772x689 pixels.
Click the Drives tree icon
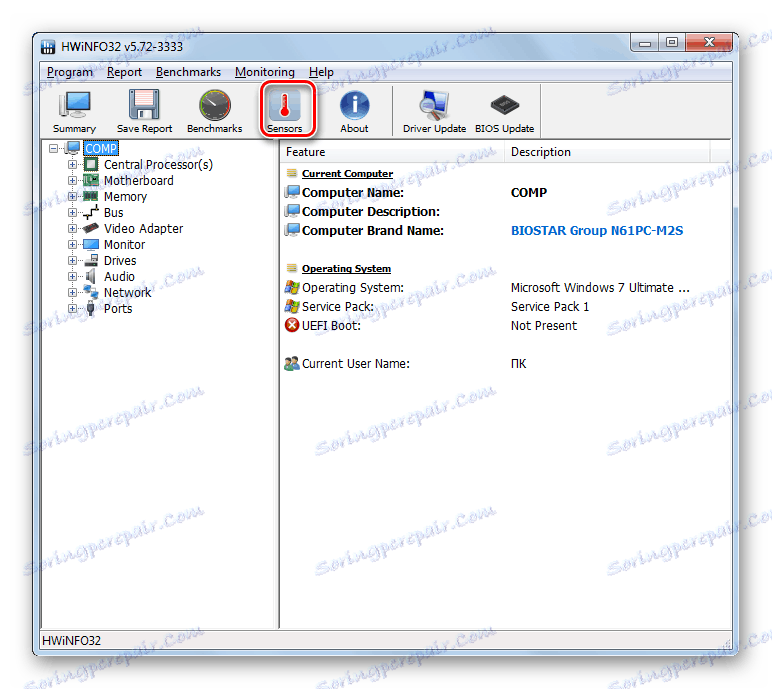(x=91, y=260)
